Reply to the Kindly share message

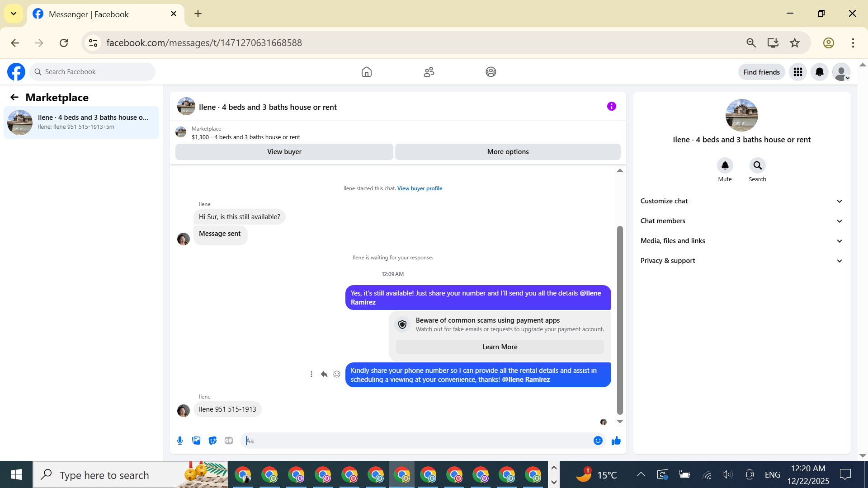click(x=324, y=374)
